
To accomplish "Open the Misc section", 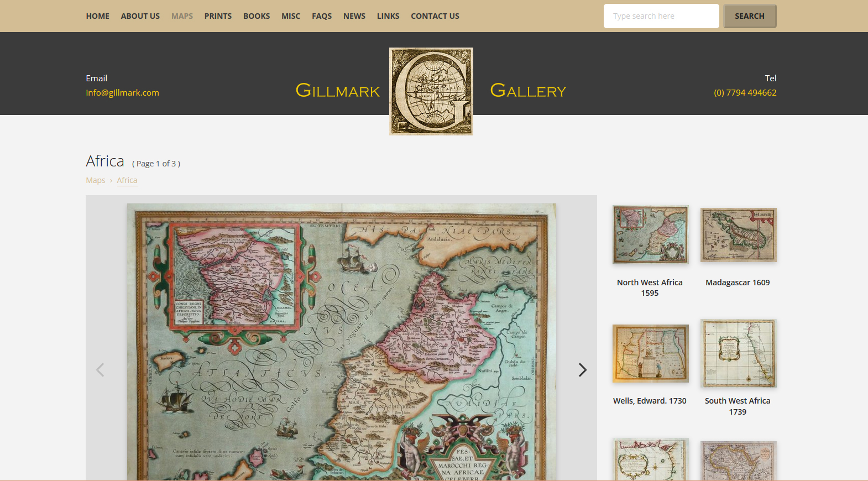I will 291,16.
